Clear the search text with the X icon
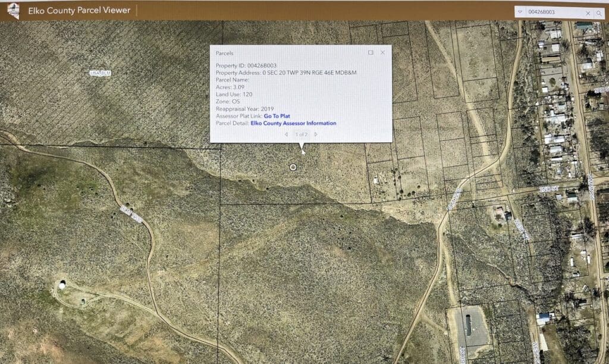The width and height of the screenshot is (609, 364). tap(588, 13)
